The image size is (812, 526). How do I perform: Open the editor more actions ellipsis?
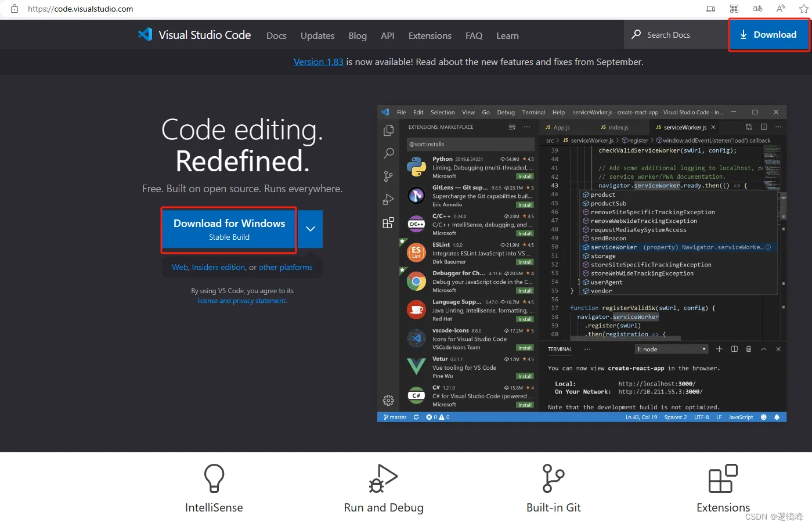[778, 127]
